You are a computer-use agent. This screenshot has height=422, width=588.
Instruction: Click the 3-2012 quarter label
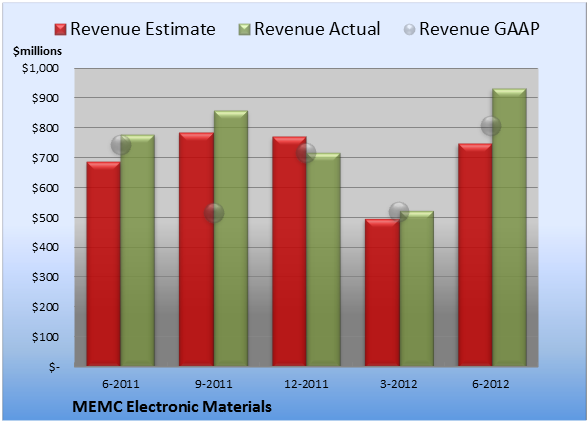coord(399,384)
